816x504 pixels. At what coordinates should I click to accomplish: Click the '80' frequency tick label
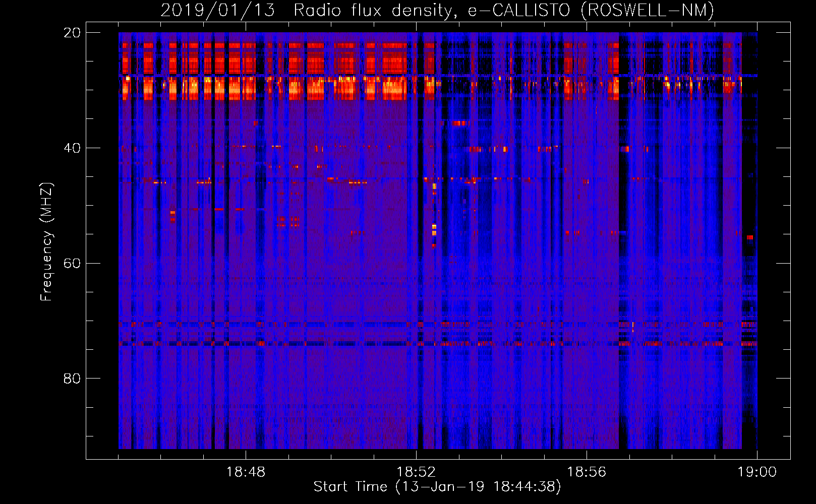[72, 379]
